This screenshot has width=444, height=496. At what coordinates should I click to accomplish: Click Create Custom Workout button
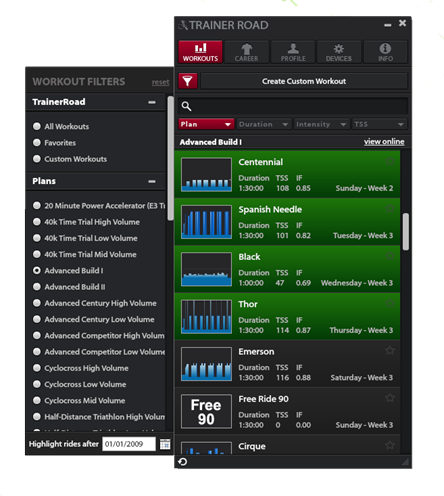(304, 81)
